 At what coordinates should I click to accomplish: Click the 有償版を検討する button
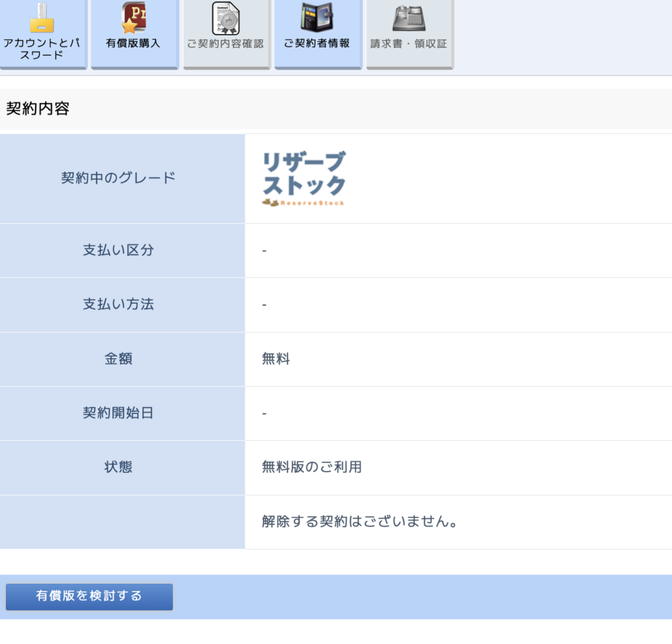point(89,597)
